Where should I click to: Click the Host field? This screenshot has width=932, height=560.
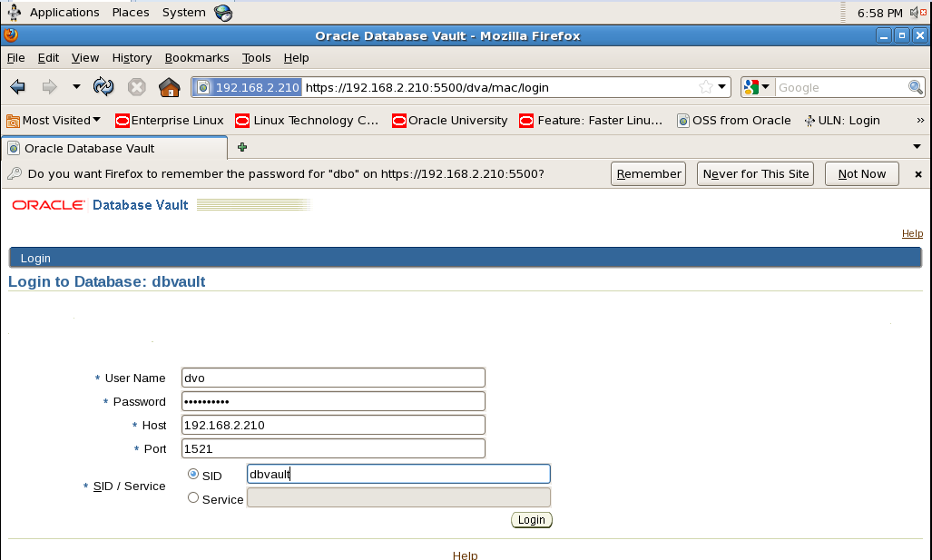(x=333, y=425)
